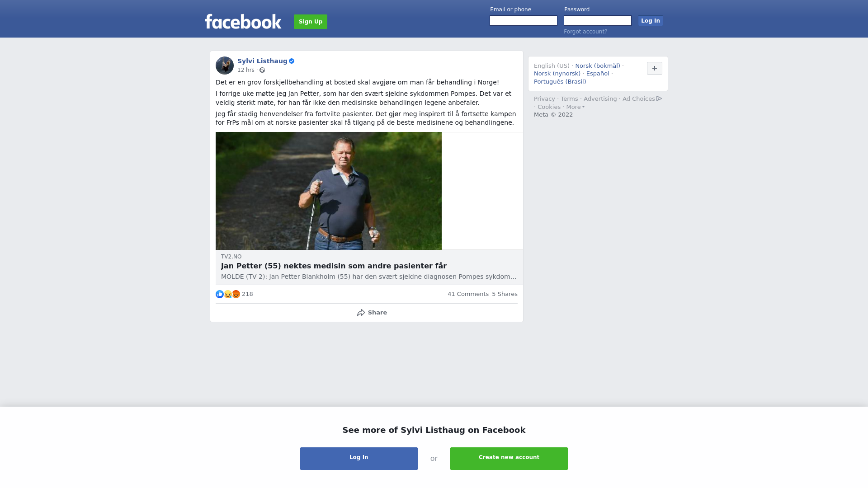
Task: Switch language to Norsk (bokmål)
Action: coord(598,66)
